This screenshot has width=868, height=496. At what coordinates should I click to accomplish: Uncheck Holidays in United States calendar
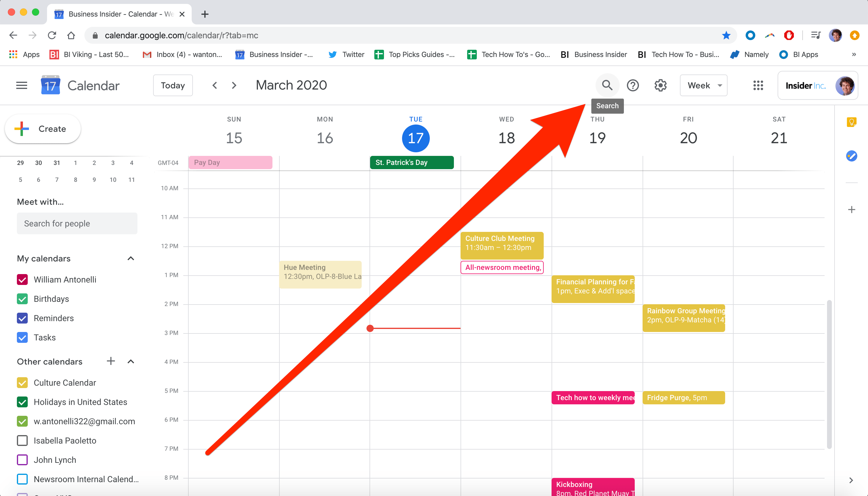click(x=23, y=402)
